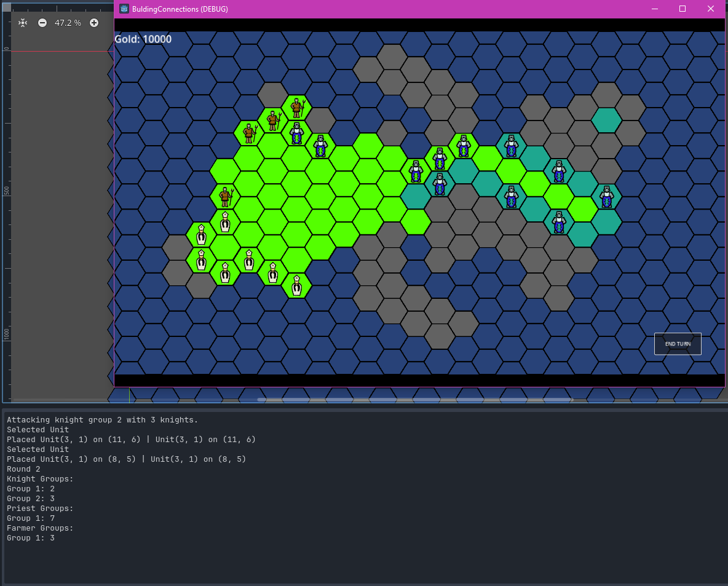Click the center view icon left of zoom
The width and height of the screenshot is (728, 586).
coord(23,23)
